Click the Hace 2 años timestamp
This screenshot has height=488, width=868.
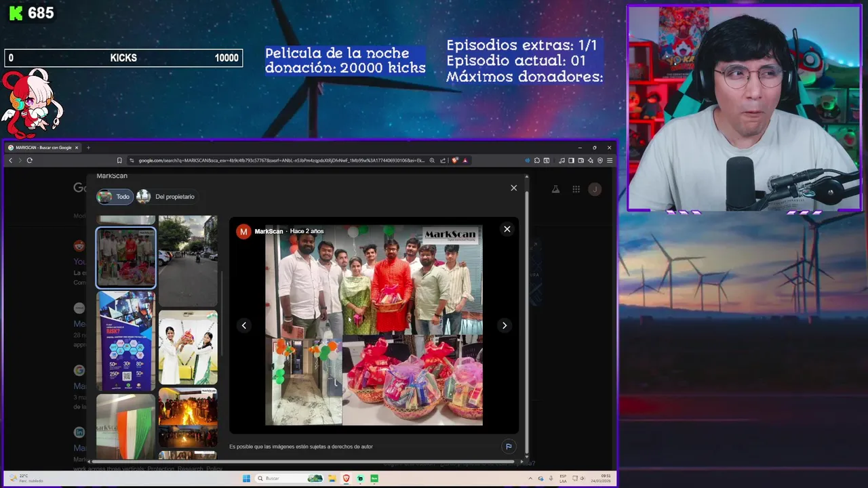[307, 231]
